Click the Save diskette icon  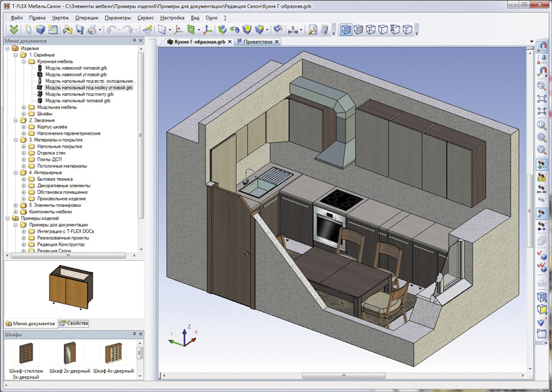tap(79, 30)
